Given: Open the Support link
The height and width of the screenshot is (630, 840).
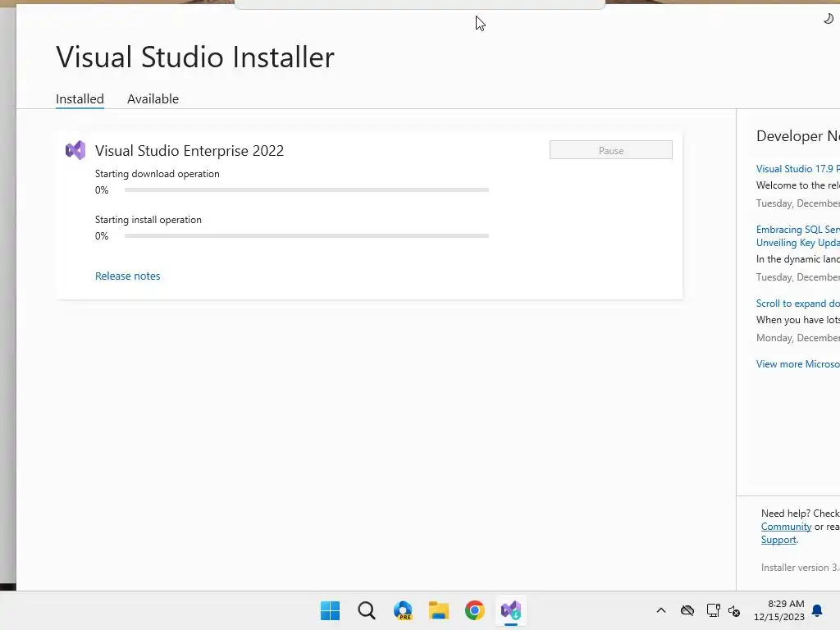Looking at the screenshot, I should pyautogui.click(x=778, y=540).
